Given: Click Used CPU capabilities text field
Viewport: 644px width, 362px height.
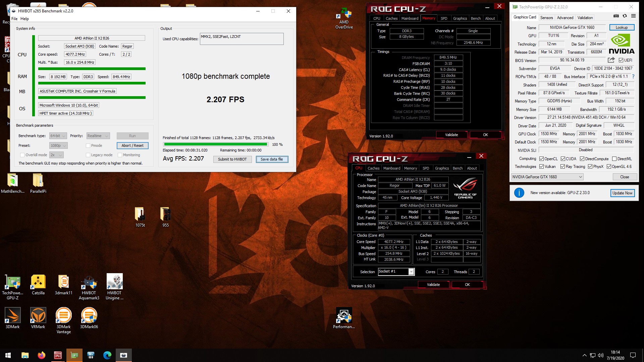Looking at the screenshot, I should pyautogui.click(x=241, y=39).
